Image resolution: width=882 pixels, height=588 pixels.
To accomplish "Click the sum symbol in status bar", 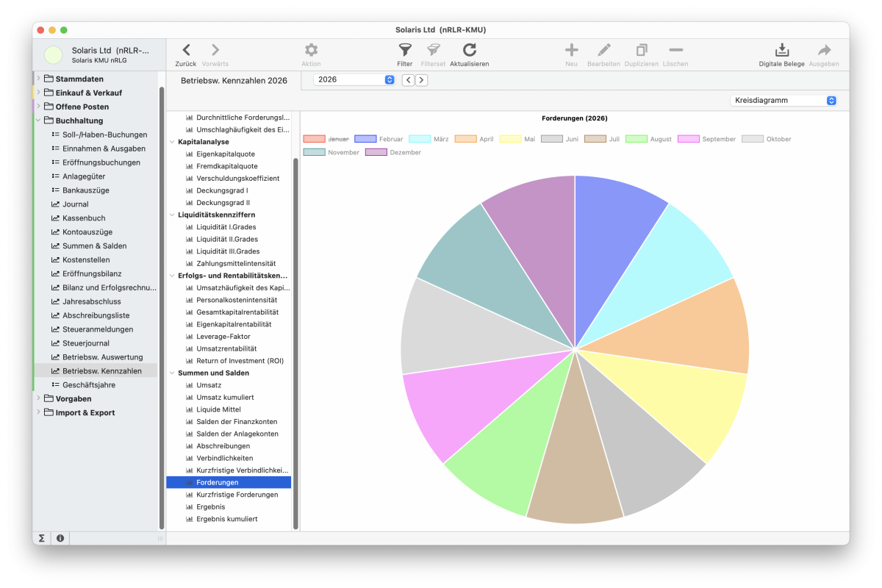I will pyautogui.click(x=42, y=538).
